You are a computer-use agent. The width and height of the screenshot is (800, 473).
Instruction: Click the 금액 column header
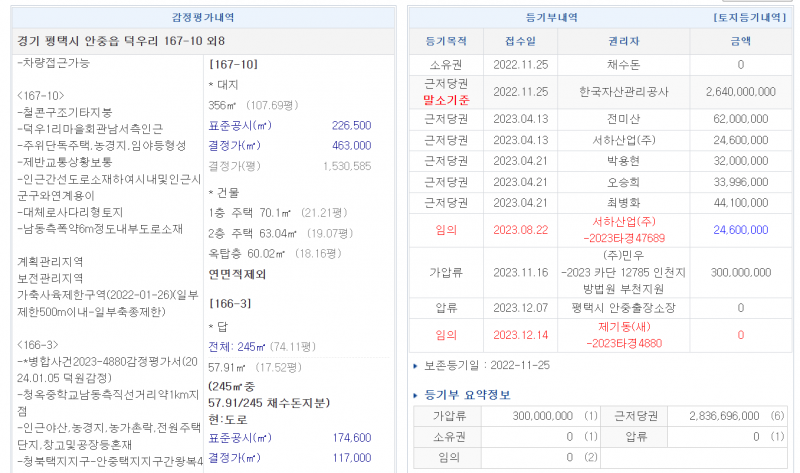tap(741, 41)
